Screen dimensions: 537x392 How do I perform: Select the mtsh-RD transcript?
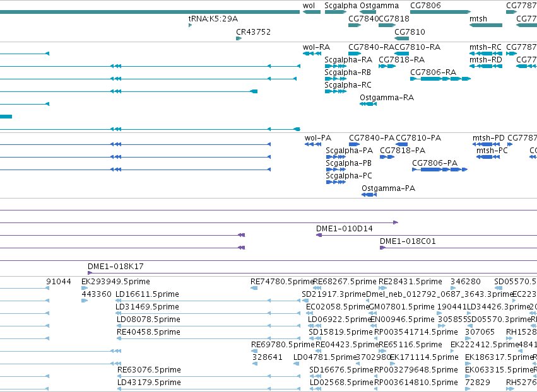[x=486, y=66]
